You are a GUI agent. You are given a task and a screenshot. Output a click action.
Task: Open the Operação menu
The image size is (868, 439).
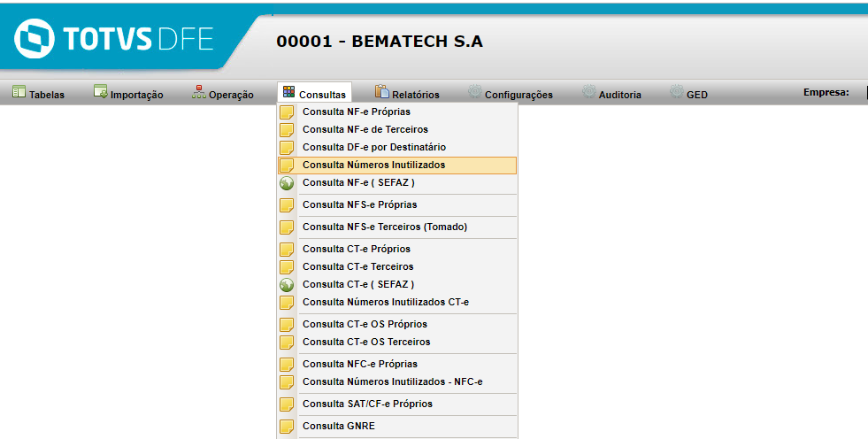coord(223,92)
